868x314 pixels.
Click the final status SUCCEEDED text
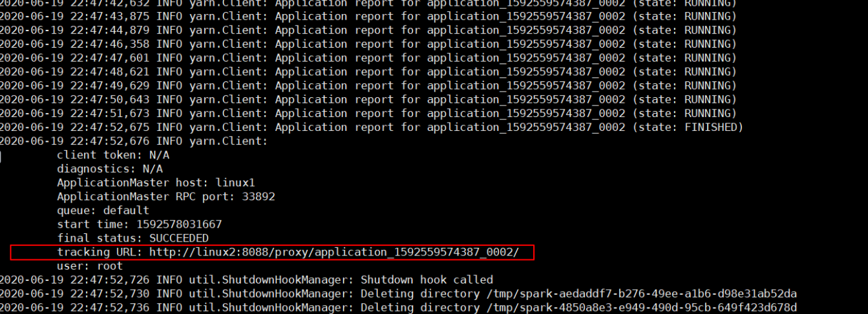point(179,238)
